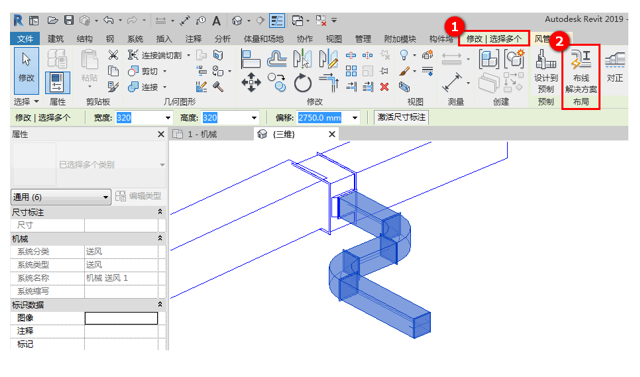Image resolution: width=640 pixels, height=377 pixels.
Task: Undo the last action
Action: click(x=109, y=20)
